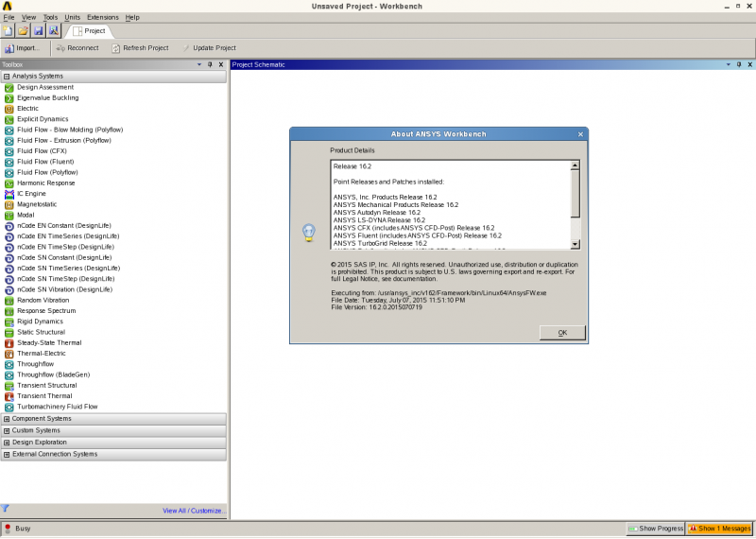Open the Extensions menu
This screenshot has width=756, height=539.
tap(103, 17)
